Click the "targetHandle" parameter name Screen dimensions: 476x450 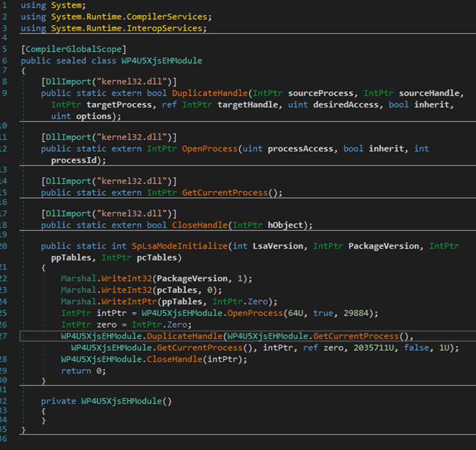pos(248,105)
